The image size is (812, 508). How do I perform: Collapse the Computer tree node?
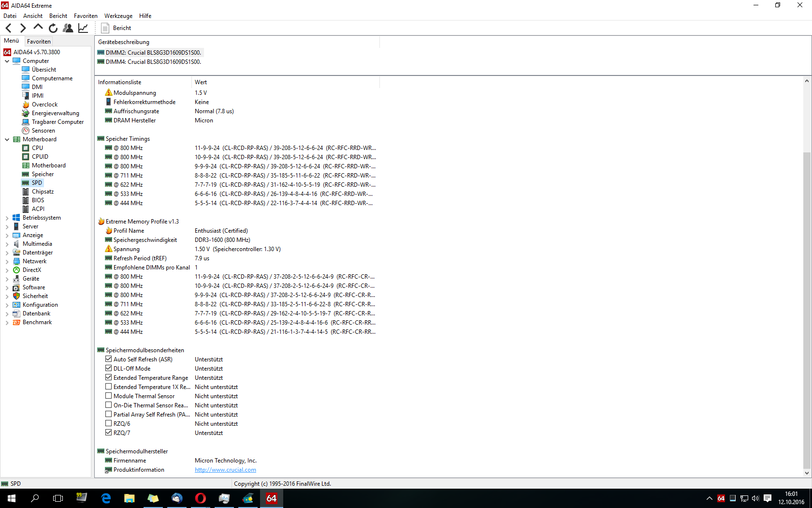(7, 61)
